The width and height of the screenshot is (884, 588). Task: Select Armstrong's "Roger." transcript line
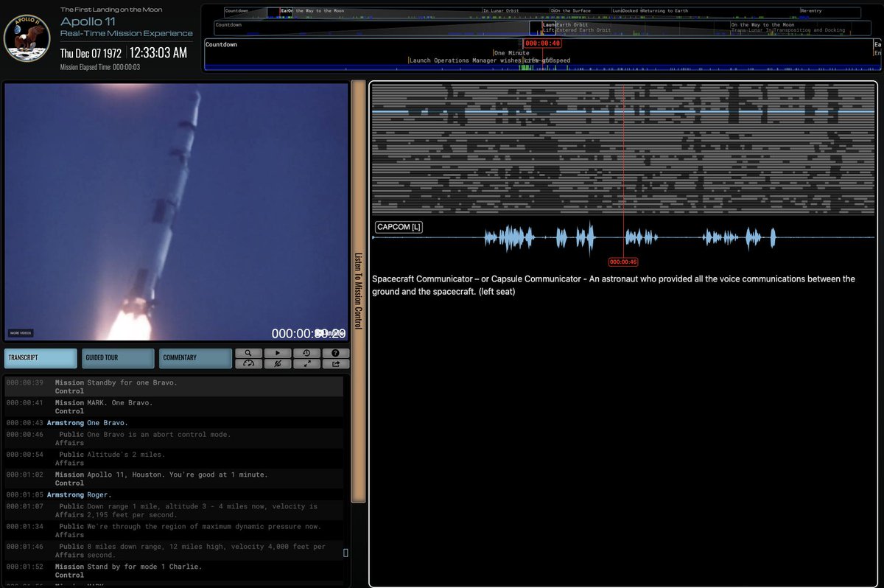(x=174, y=495)
